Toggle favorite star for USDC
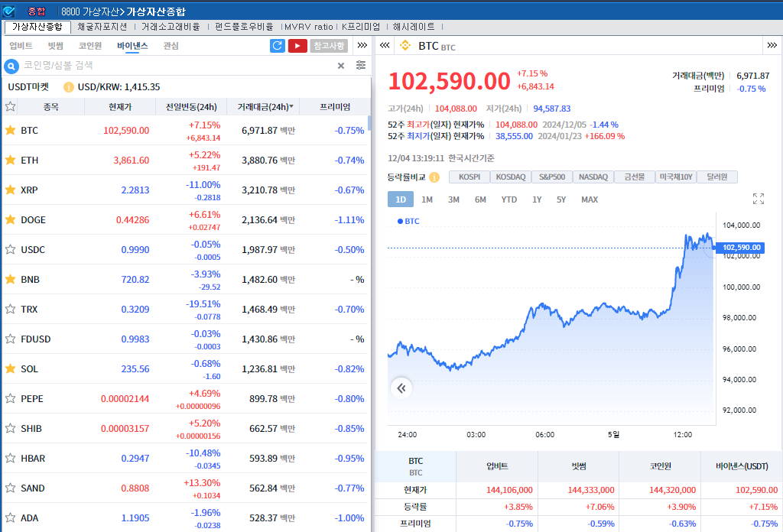The width and height of the screenshot is (783, 532). 11,249
